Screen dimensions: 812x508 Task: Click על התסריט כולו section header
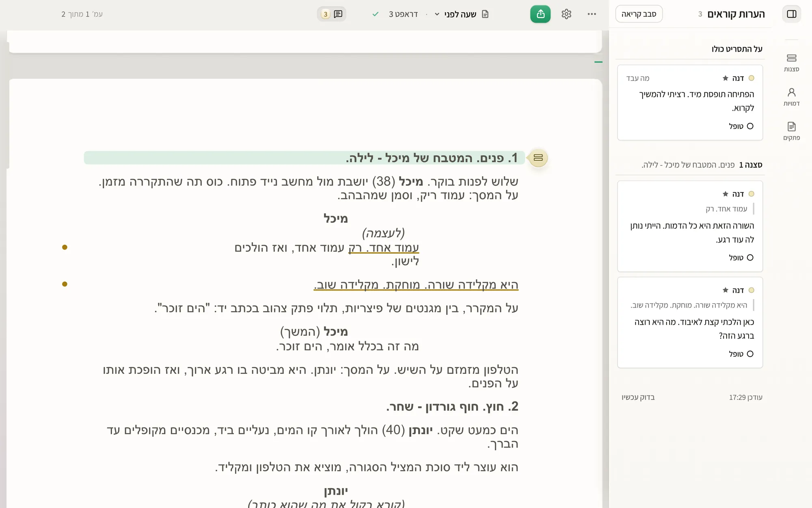737,49
